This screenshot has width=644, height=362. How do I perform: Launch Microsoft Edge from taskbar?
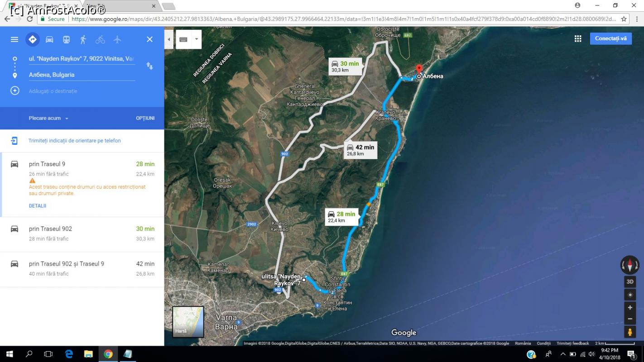point(69,354)
